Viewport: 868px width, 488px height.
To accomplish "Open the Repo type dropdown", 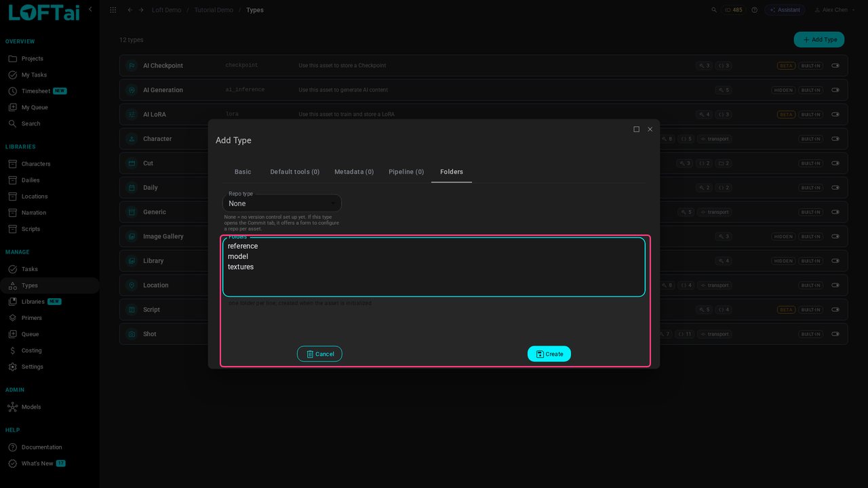I will (282, 203).
